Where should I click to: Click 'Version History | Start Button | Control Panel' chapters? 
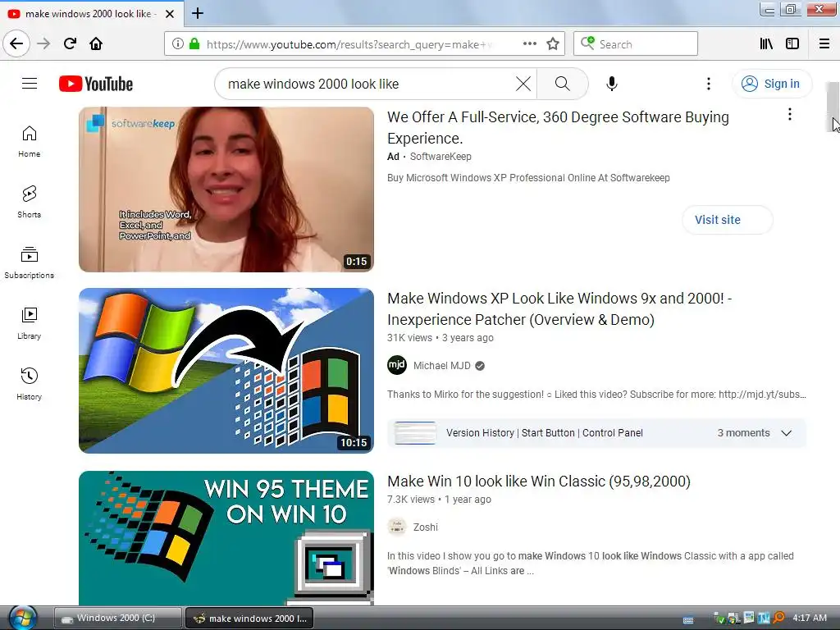545,433
